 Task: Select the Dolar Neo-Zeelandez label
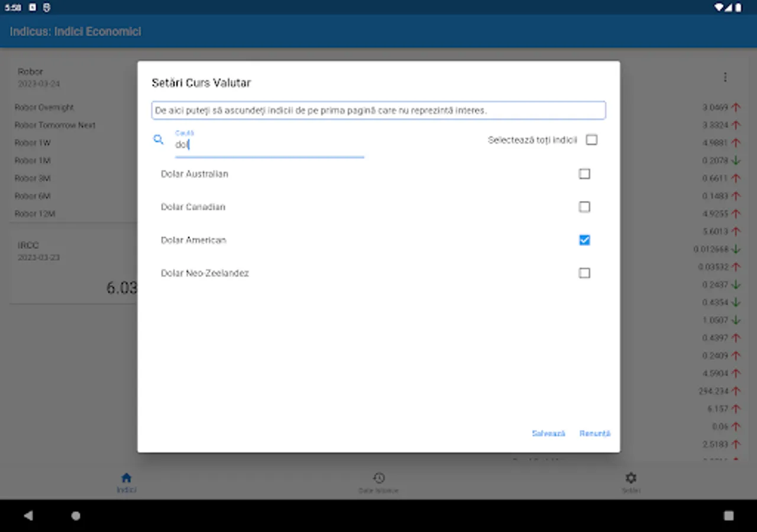click(205, 273)
